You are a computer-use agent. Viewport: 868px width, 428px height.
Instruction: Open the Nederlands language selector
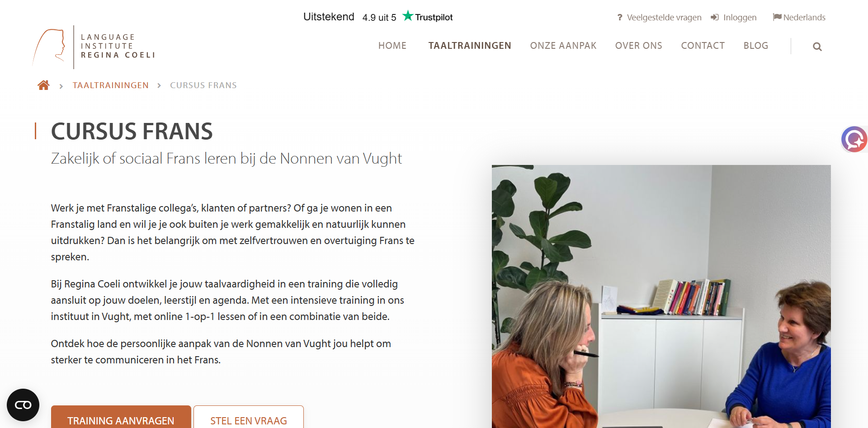tap(799, 17)
